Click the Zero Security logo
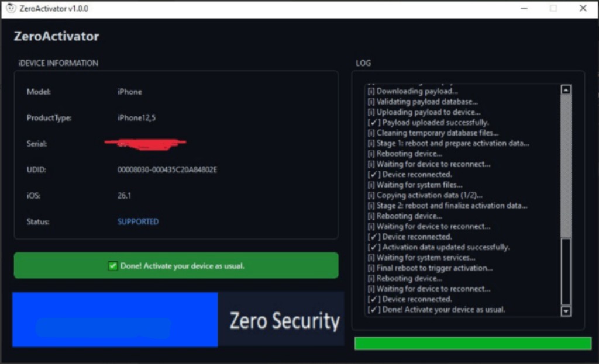 (x=284, y=321)
